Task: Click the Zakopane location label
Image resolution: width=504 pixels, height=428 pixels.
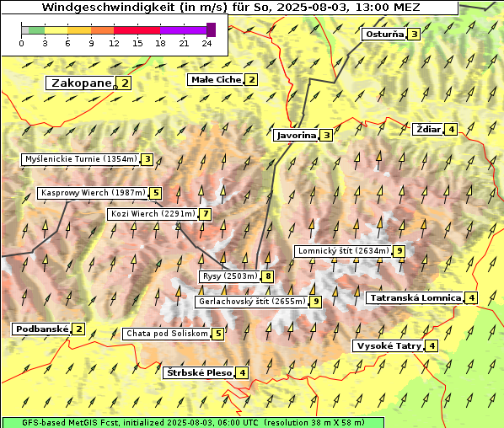Action: [80, 83]
